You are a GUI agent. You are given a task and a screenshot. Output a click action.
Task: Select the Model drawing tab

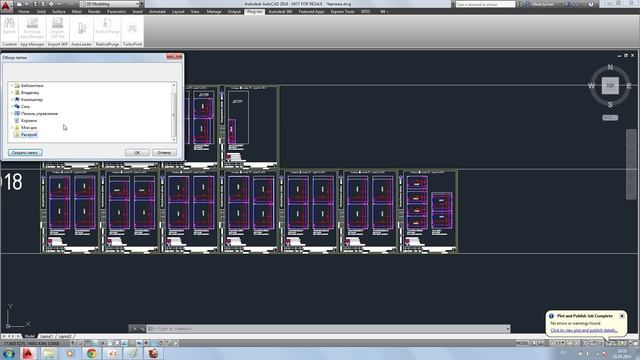29,336
